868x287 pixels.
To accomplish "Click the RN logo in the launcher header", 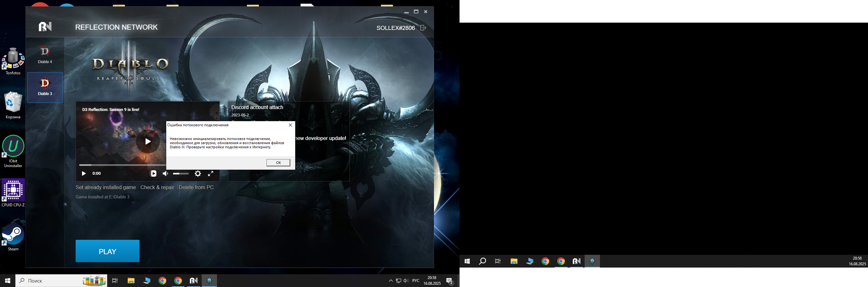I will [x=45, y=26].
